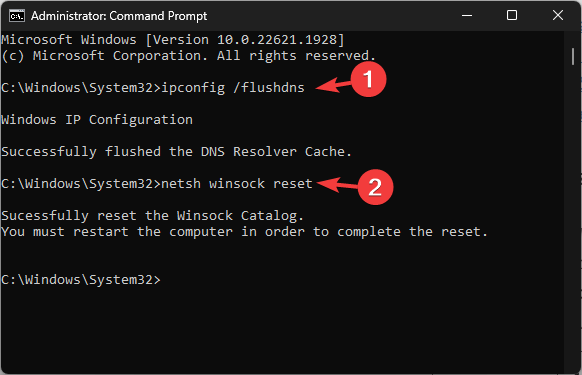The height and width of the screenshot is (375, 582).
Task: Close the Administrator Command Prompt window
Action: [x=558, y=15]
